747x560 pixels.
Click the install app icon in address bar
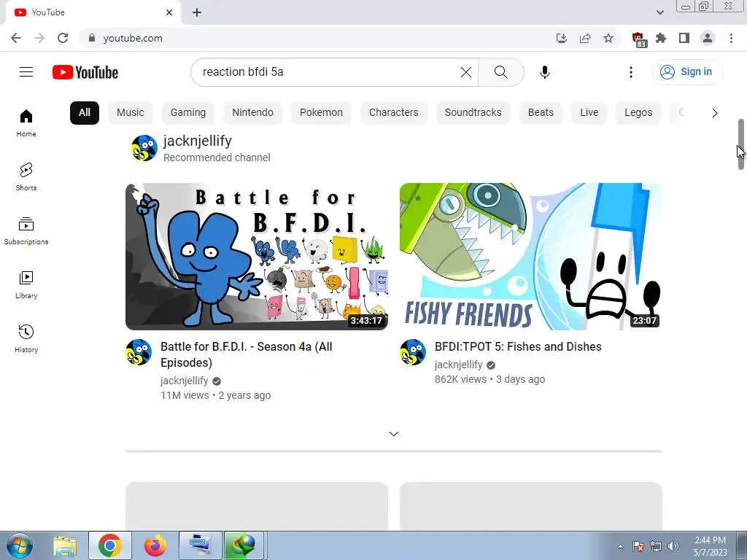click(x=562, y=38)
